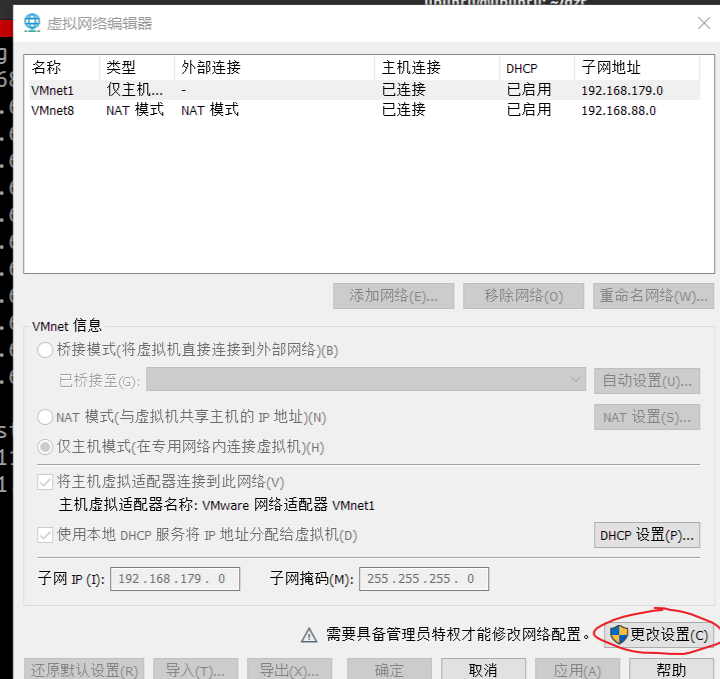
Task: Click the 子网 IP input field
Action: coord(175,579)
